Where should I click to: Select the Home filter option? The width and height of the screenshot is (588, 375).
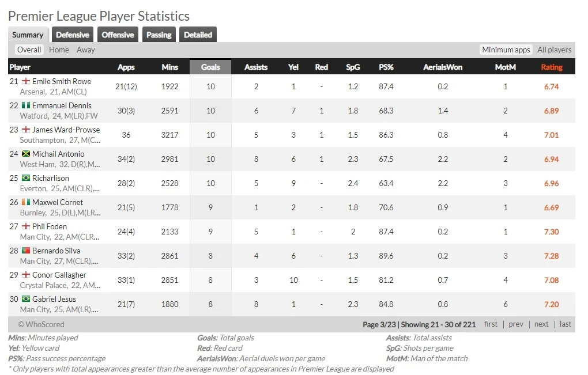(x=59, y=50)
